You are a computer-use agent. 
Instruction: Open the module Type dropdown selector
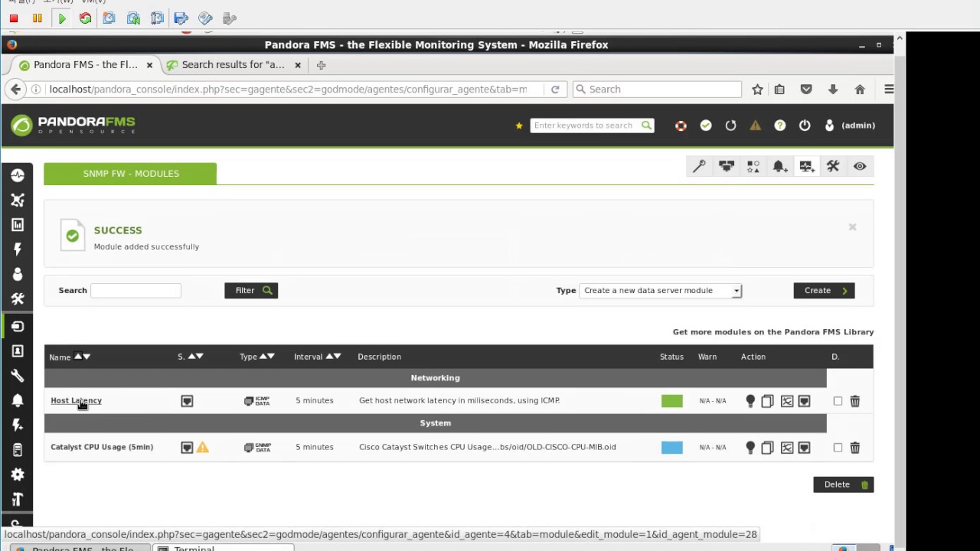(660, 291)
